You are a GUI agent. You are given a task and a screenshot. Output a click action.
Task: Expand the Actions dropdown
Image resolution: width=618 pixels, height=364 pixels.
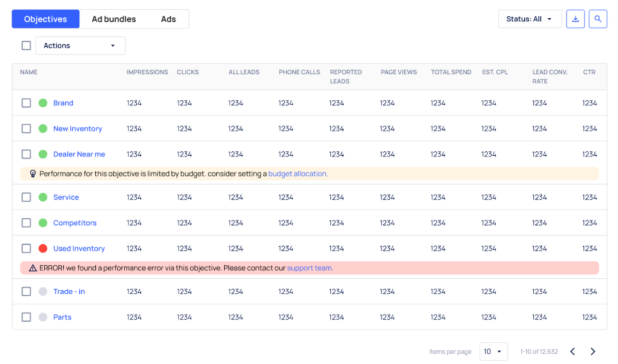tap(80, 46)
